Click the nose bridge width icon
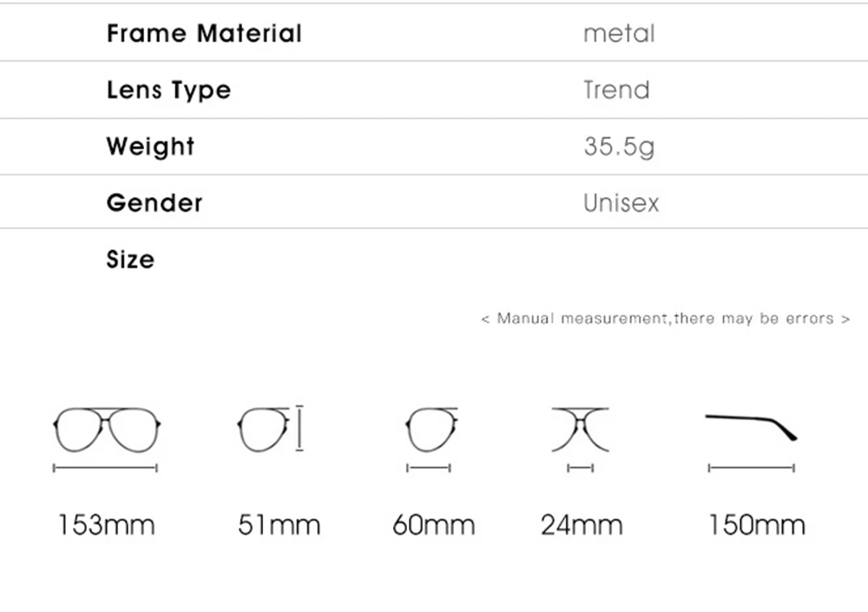Screen dimensions: 868x612 coord(580,429)
